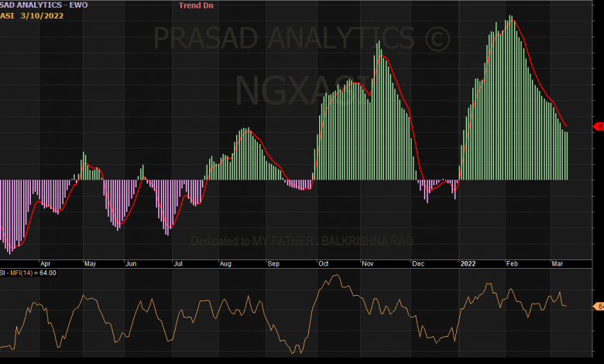This screenshot has width=604, height=364.
Task: Click the red EWO value marker on the right axis
Action: (x=599, y=125)
